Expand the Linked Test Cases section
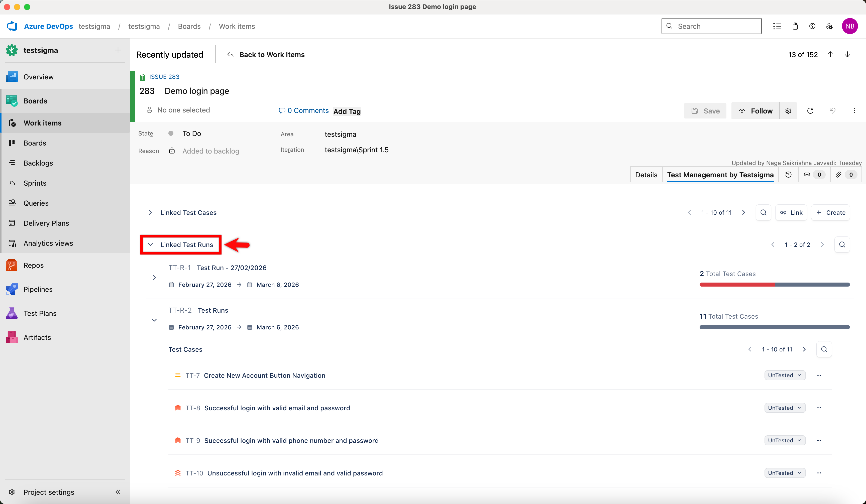 (150, 213)
